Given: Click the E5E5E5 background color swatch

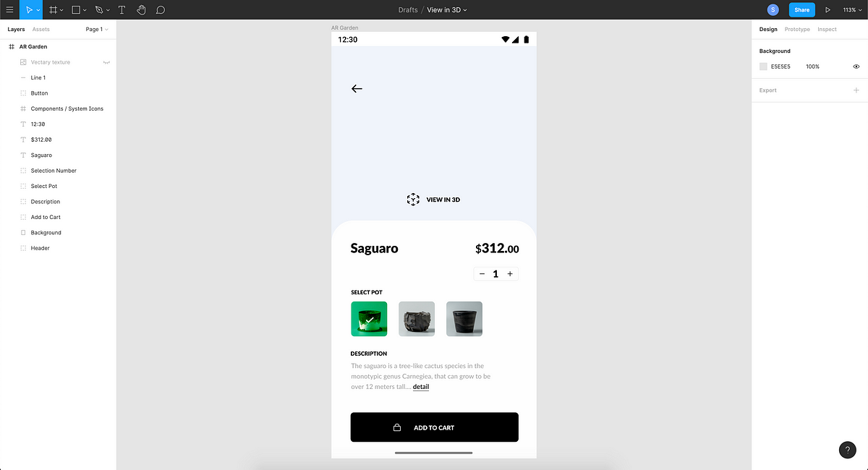Looking at the screenshot, I should (x=763, y=67).
